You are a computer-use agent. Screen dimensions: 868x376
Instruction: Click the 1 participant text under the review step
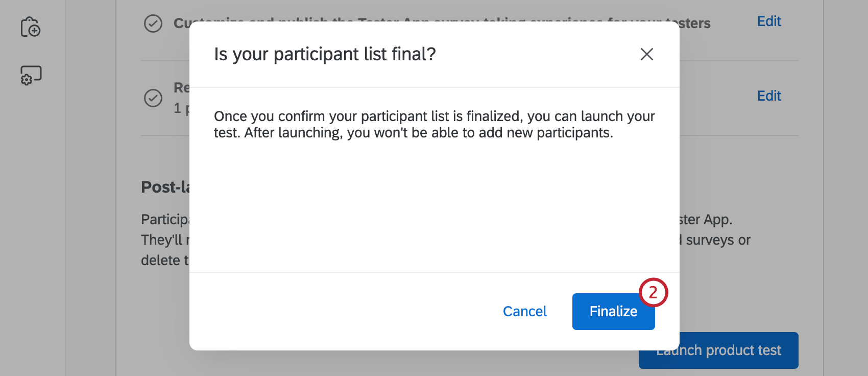coord(181,108)
